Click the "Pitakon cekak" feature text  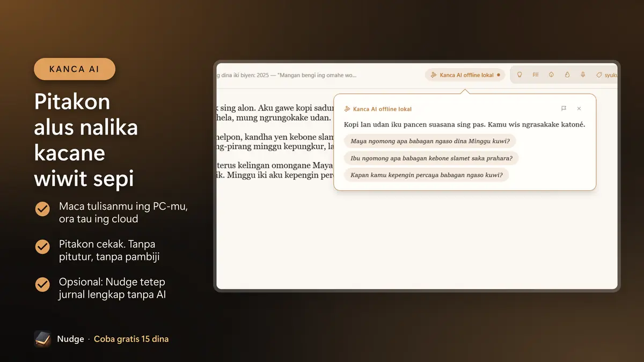[x=109, y=250]
